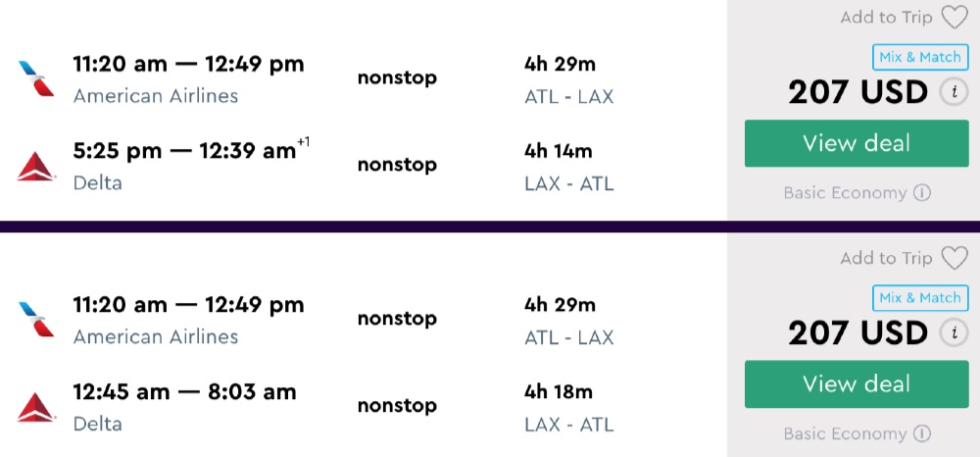The height and width of the screenshot is (457, 980).
Task: Click the Delta logo for the 5:25 pm flight
Action: [x=36, y=166]
